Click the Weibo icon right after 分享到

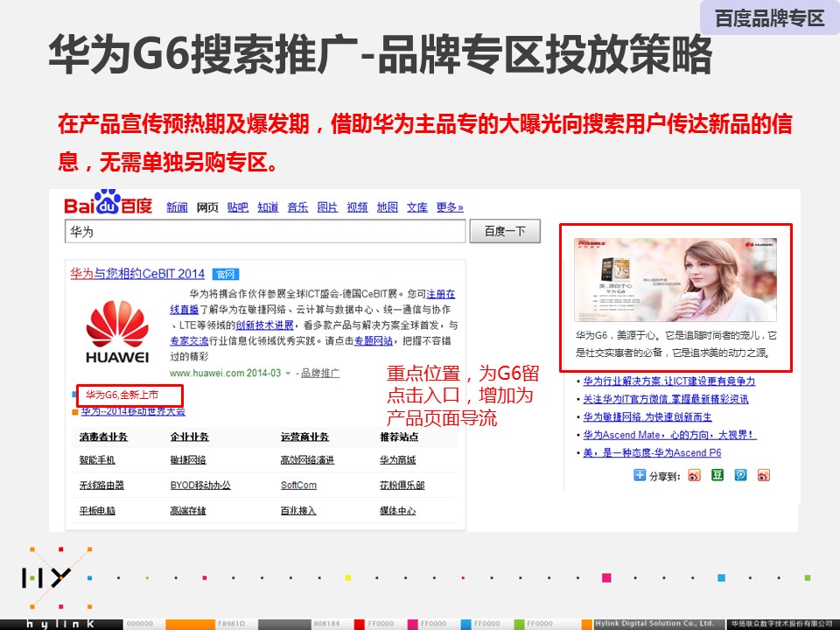pos(694,475)
